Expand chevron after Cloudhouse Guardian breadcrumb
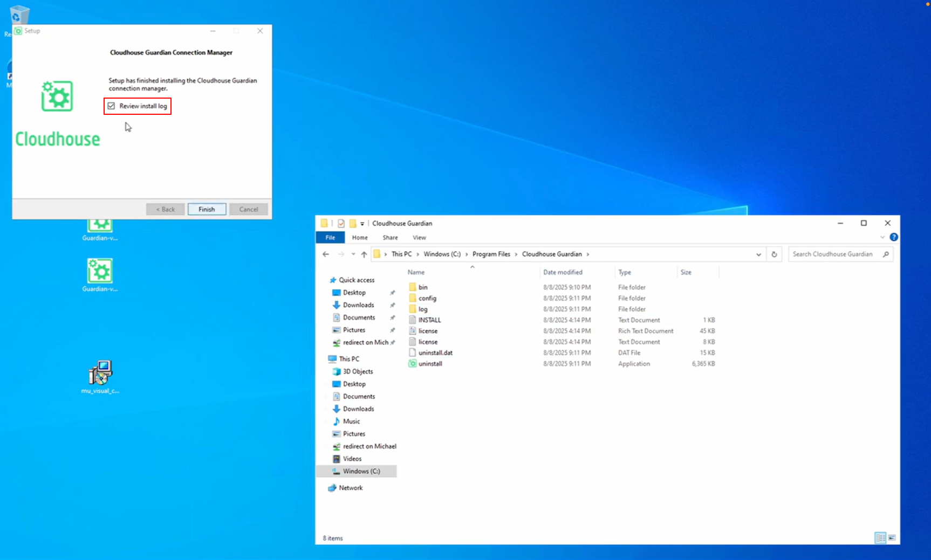Viewport: 931px width, 560px height. 588,254
